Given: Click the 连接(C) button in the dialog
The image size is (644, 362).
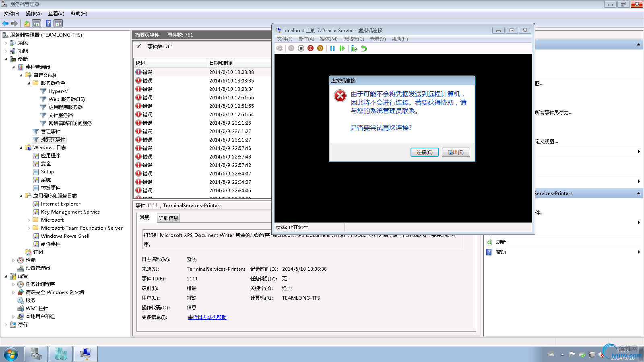Looking at the screenshot, I should click(x=424, y=152).
